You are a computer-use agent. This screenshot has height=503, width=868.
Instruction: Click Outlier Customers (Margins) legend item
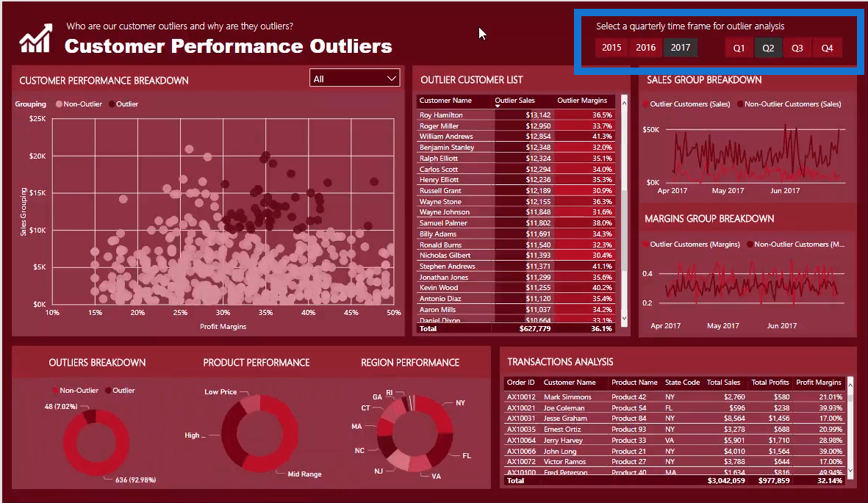(691, 244)
